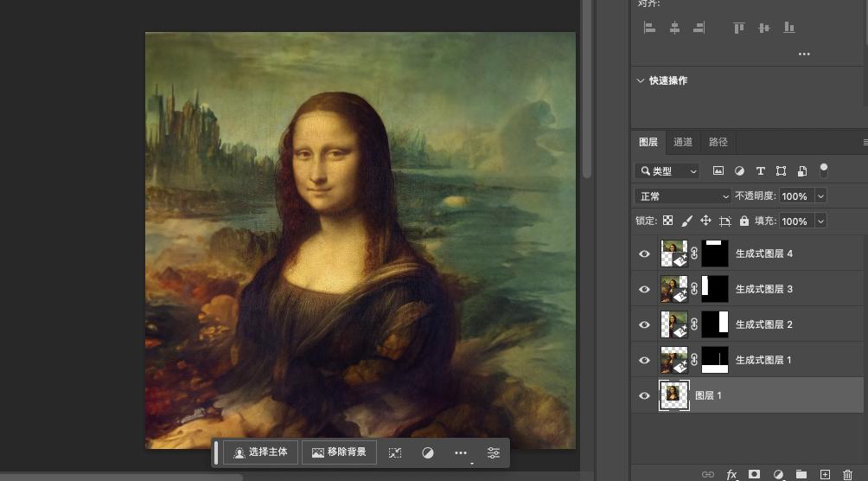The height and width of the screenshot is (481, 868).
Task: Add a layer mask from the Layers panel footer
Action: click(x=754, y=474)
